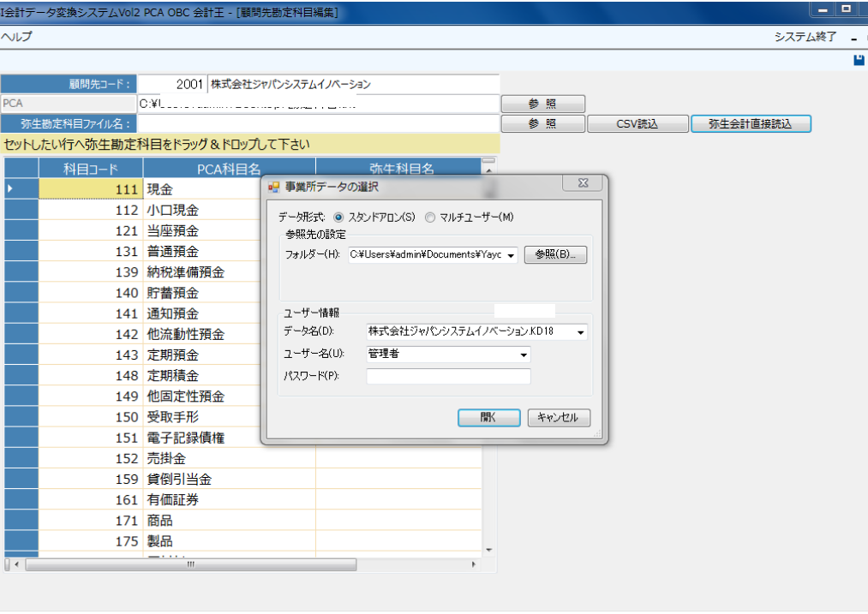Expand the フォルダー(H) path dropdown
This screenshot has width=868, height=614.
tap(512, 255)
